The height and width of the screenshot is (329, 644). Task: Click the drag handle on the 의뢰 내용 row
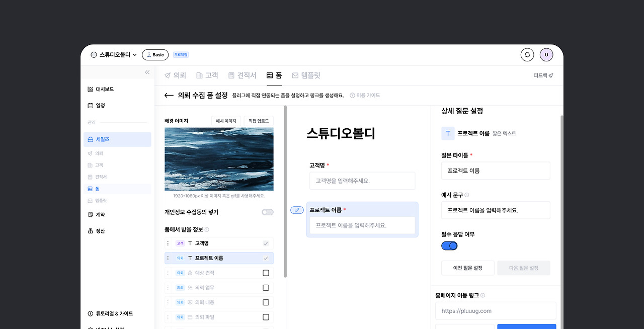click(x=168, y=302)
